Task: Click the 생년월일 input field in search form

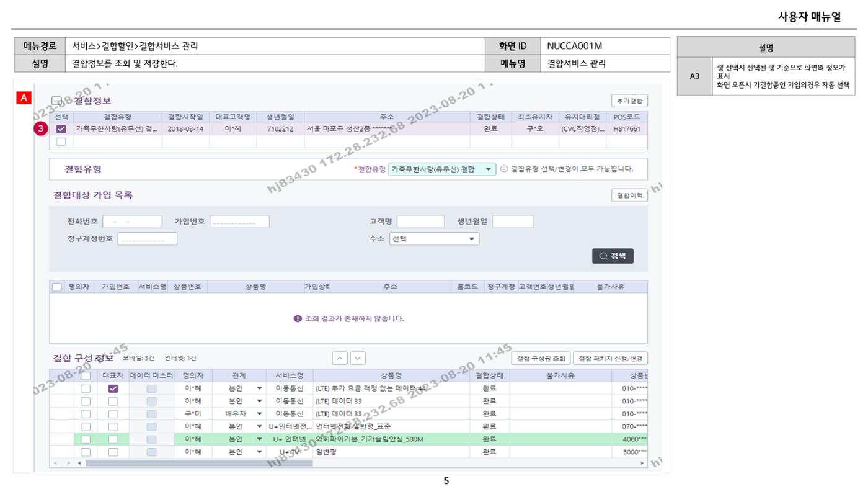Action: tap(513, 222)
